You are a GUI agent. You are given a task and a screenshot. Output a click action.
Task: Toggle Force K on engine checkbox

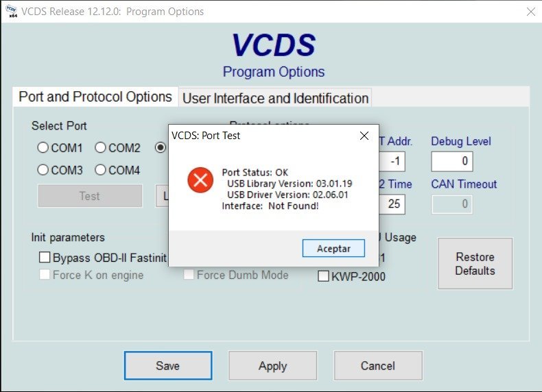tap(45, 275)
